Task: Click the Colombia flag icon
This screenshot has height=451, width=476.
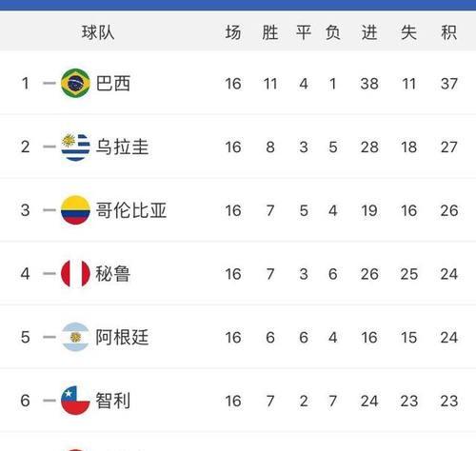Action: coord(75,210)
